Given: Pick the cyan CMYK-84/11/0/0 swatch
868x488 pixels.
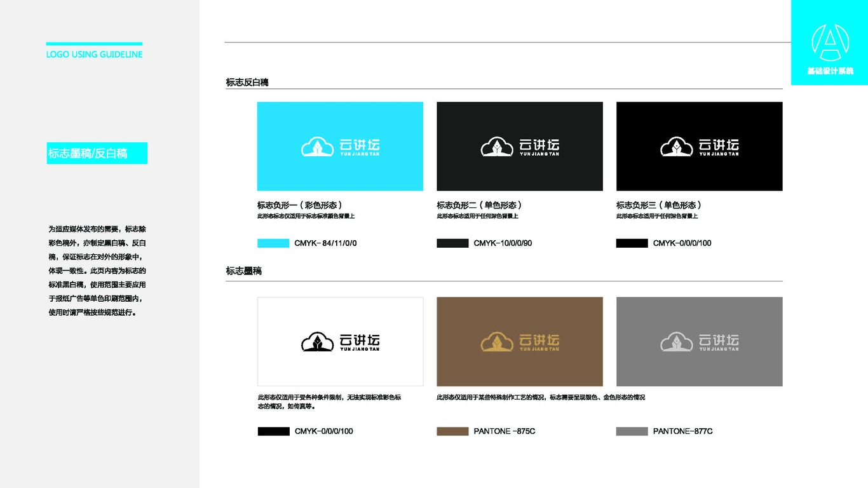Looking at the screenshot, I should pyautogui.click(x=273, y=243).
